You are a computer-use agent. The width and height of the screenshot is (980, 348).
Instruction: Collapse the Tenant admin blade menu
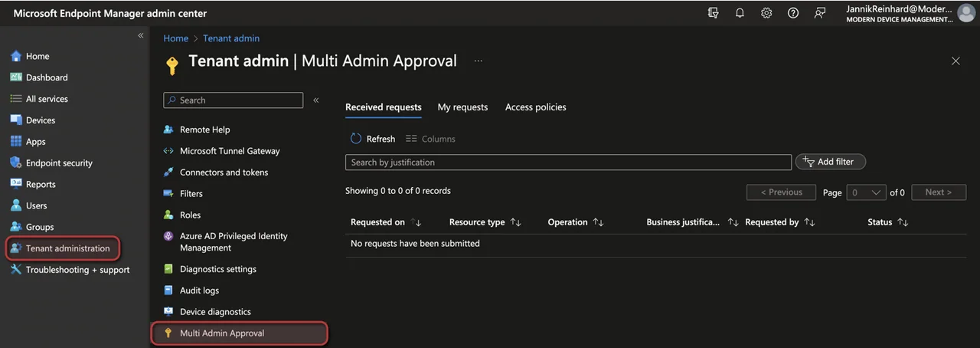tap(315, 100)
